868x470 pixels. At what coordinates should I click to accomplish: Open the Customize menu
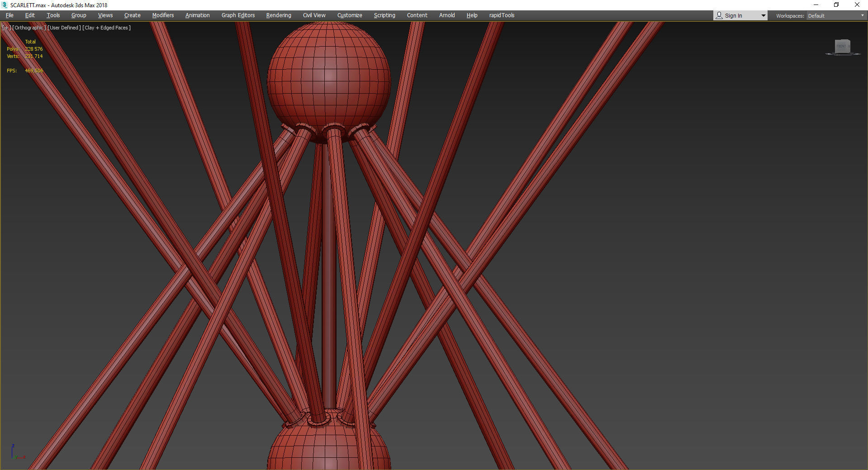(350, 15)
